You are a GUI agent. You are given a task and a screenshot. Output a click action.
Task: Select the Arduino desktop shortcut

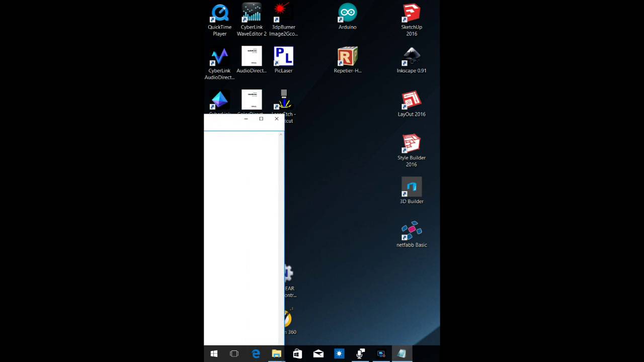[x=348, y=17]
